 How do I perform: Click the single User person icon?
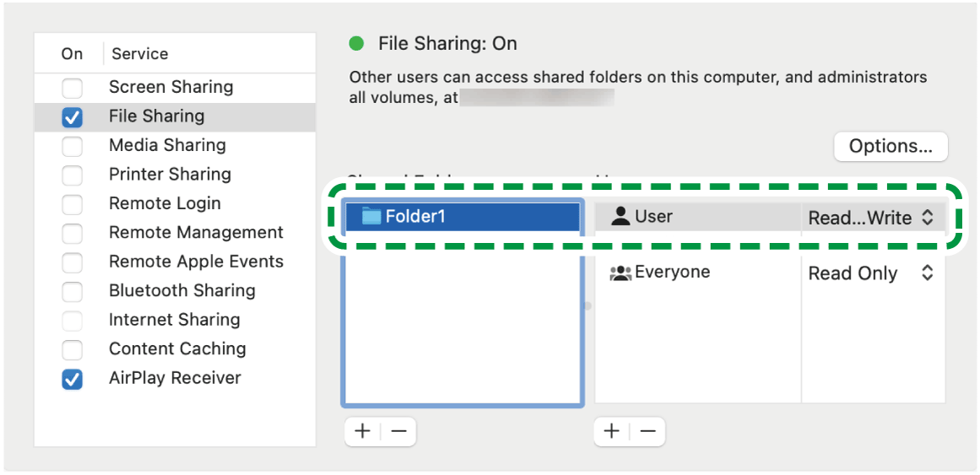tap(620, 217)
